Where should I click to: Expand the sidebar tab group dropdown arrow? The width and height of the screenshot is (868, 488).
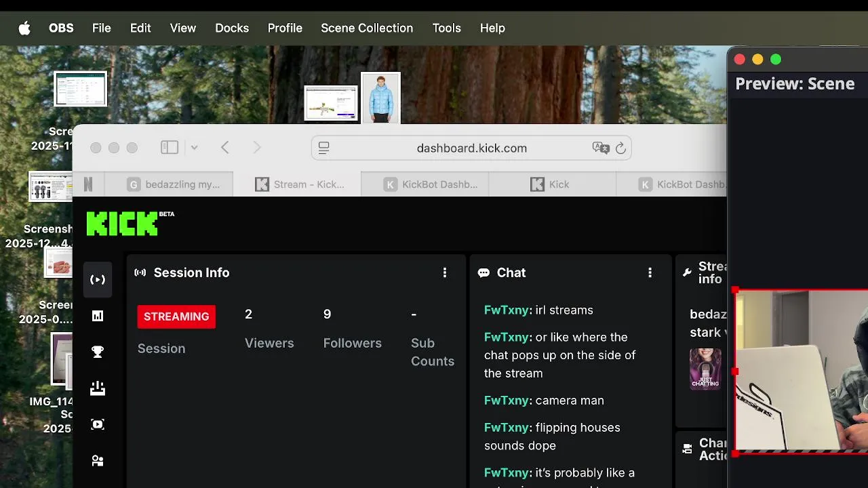click(194, 148)
